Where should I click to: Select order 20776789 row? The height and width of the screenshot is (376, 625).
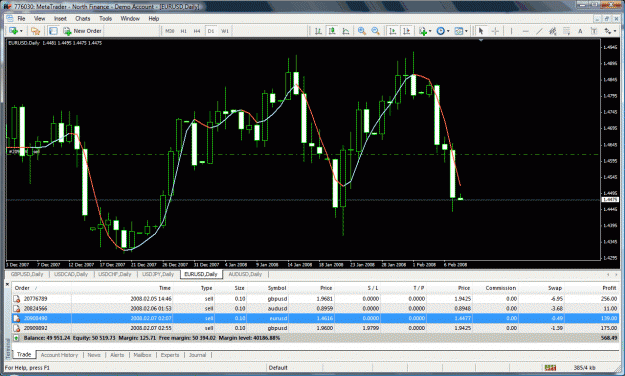pos(316,299)
